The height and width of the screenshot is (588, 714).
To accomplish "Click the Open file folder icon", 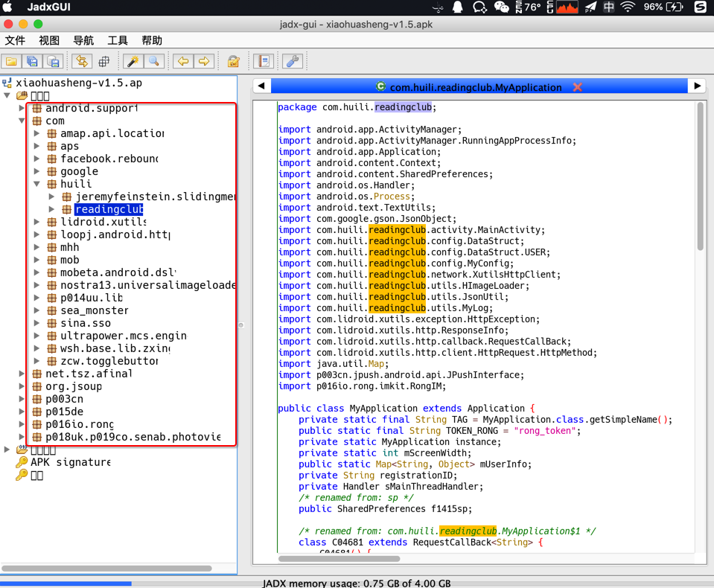I will pos(11,61).
